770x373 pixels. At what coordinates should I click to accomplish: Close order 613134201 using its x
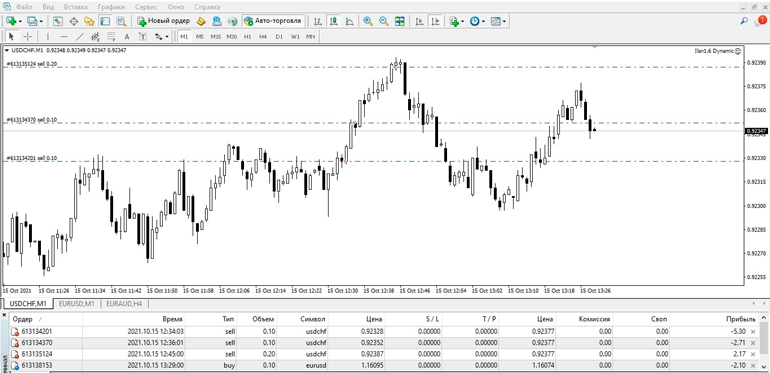click(753, 332)
